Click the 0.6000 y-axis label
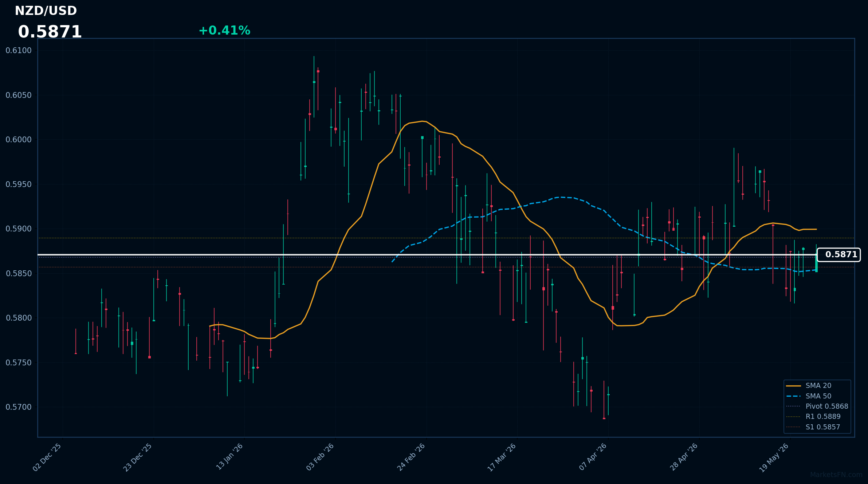 [19, 140]
